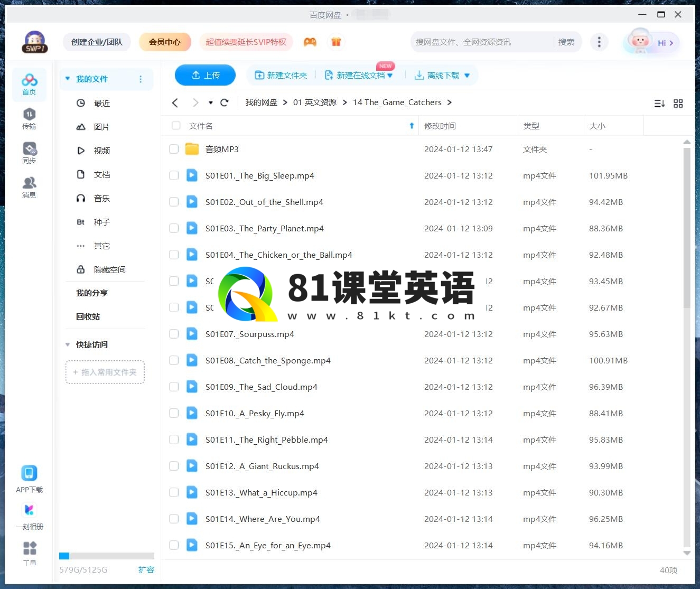Expand breadcrumb arrow after 我的网盘
Viewport: 700px width, 589px height.
tap(285, 102)
